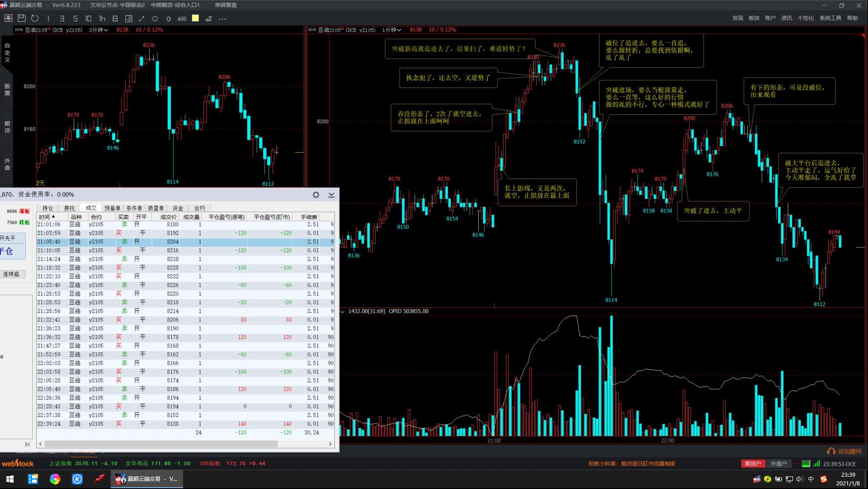Viewport: 868px width, 489px height.
Task: Open the 3分钟 period dropdown
Action: (99, 30)
